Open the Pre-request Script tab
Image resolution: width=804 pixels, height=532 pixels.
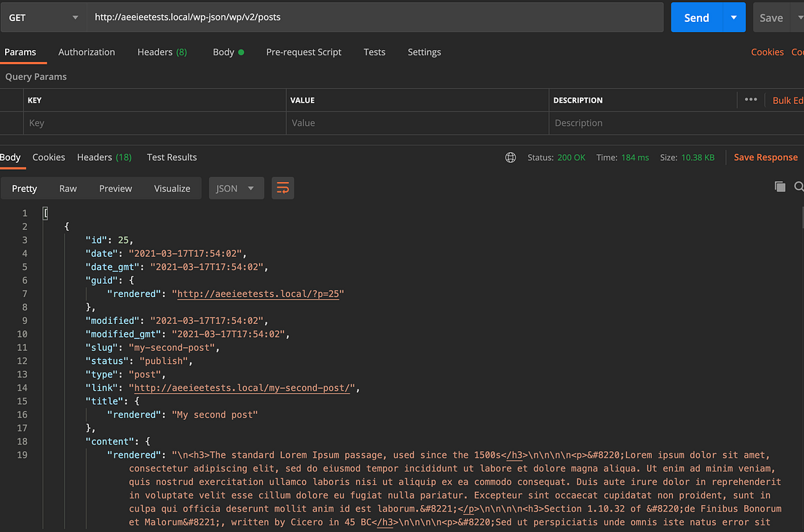304,52
